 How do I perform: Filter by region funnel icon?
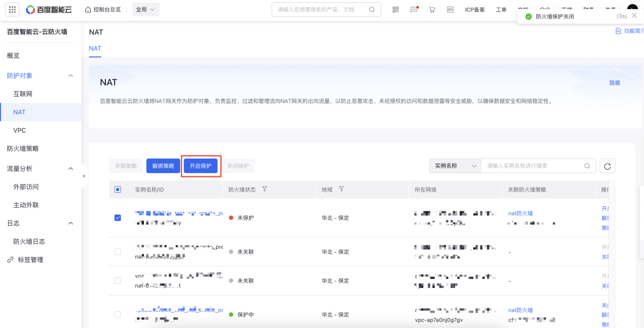point(341,189)
